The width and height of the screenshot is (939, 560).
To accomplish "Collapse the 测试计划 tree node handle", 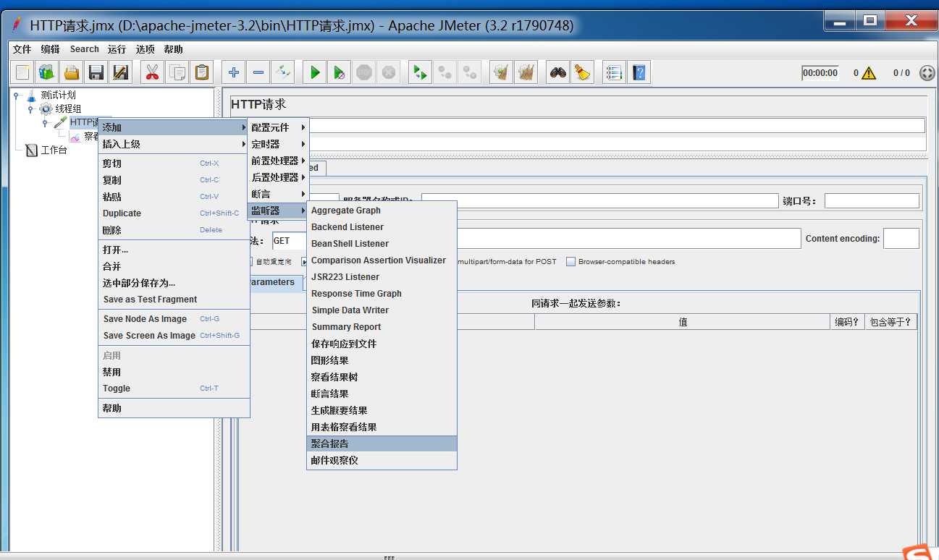I will tap(17, 96).
